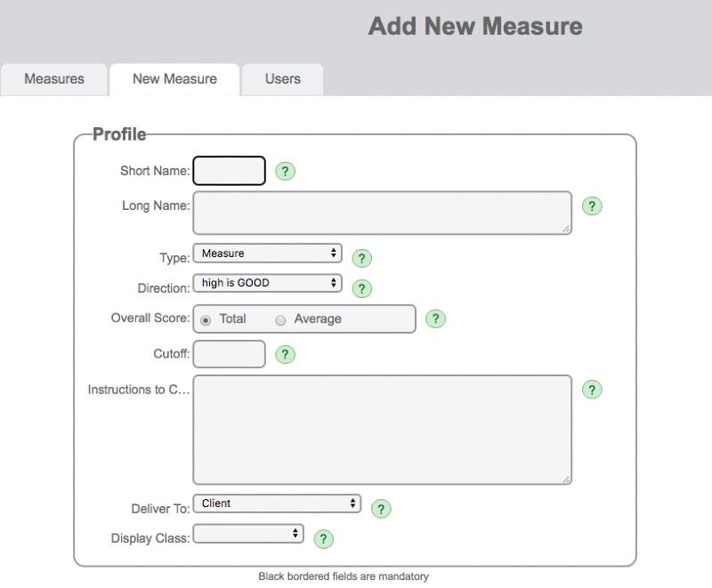This screenshot has height=588, width=712.
Task: Open the Users tab
Action: tap(282, 79)
